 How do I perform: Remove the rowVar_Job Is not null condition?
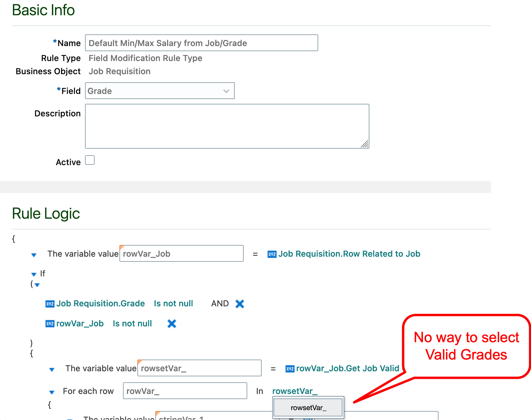tap(171, 323)
